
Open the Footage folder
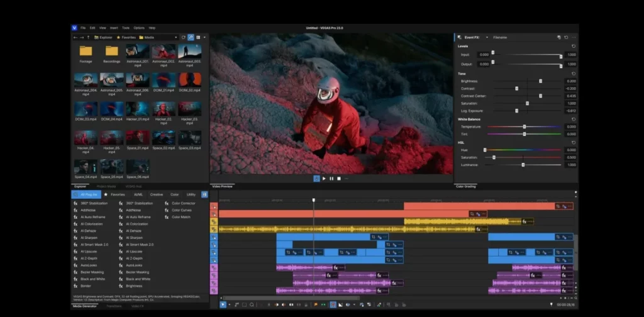tap(86, 54)
